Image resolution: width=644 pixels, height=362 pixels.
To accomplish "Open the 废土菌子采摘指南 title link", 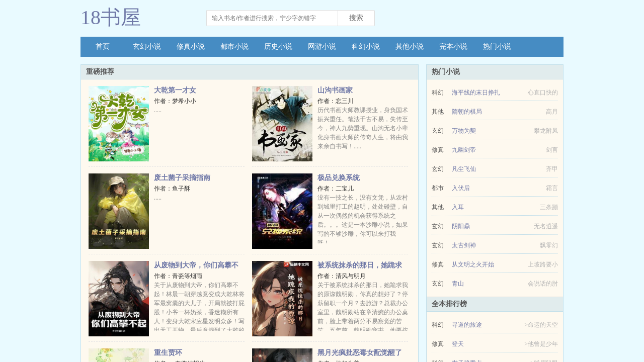I will pyautogui.click(x=182, y=178).
